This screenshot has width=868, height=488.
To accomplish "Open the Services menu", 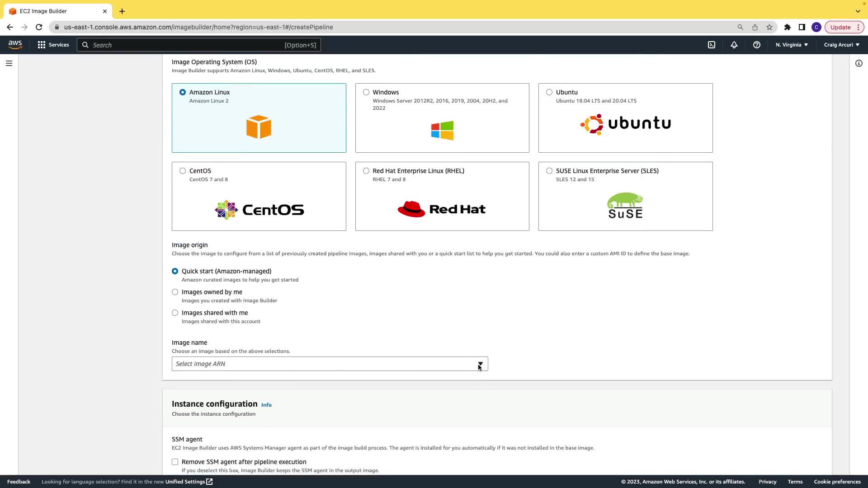I will 53,45.
